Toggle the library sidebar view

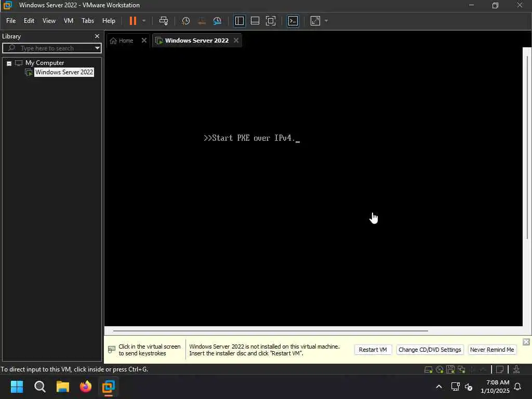point(239,21)
